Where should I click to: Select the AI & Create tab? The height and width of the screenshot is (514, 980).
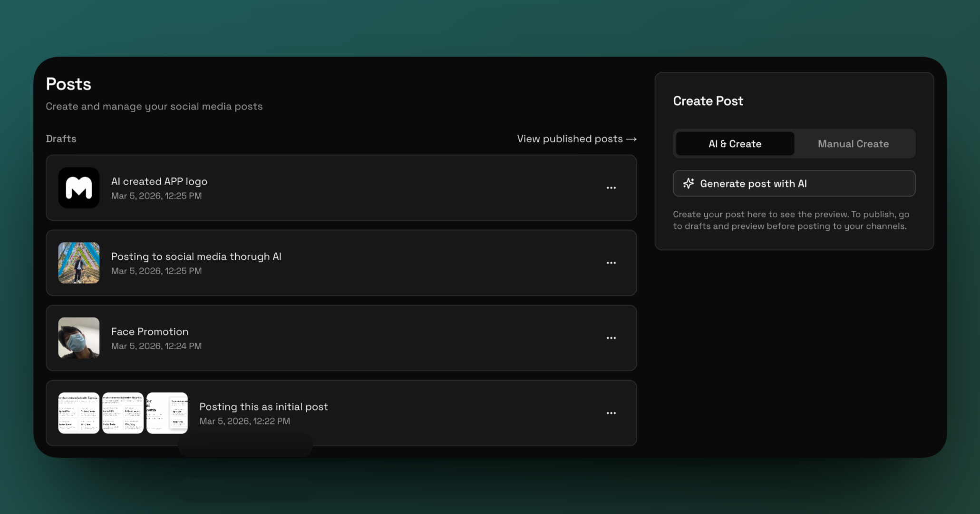(x=735, y=144)
